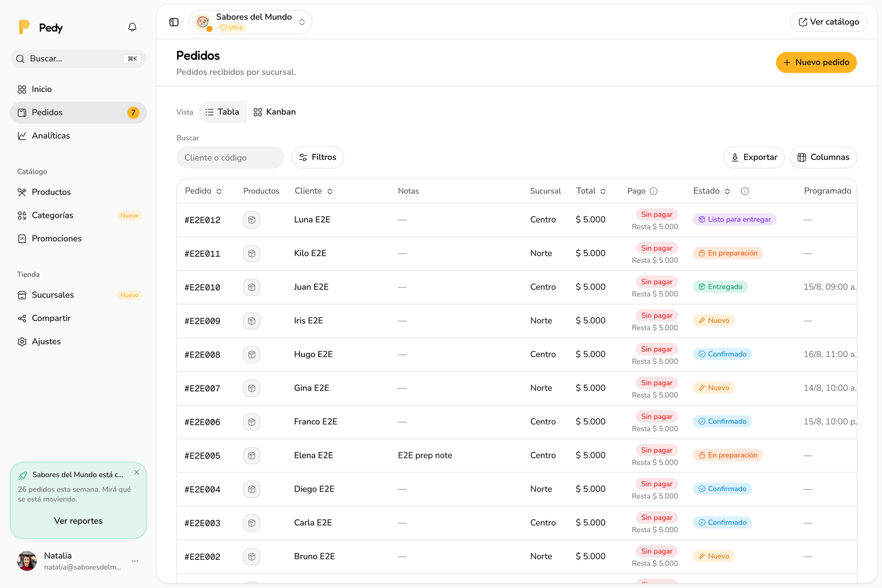Image resolution: width=882 pixels, height=588 pixels.
Task: Click the rocket icon in the notification card
Action: point(23,475)
